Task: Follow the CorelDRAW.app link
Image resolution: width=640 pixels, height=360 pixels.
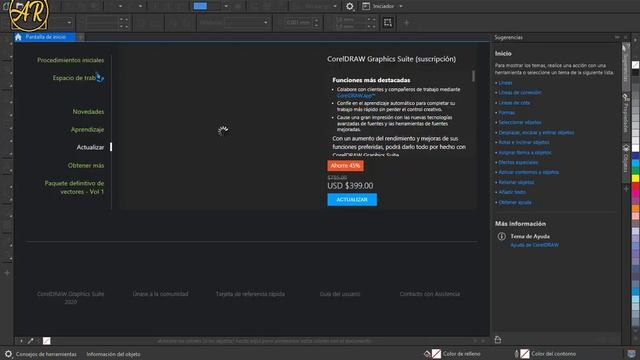Action: pos(356,96)
